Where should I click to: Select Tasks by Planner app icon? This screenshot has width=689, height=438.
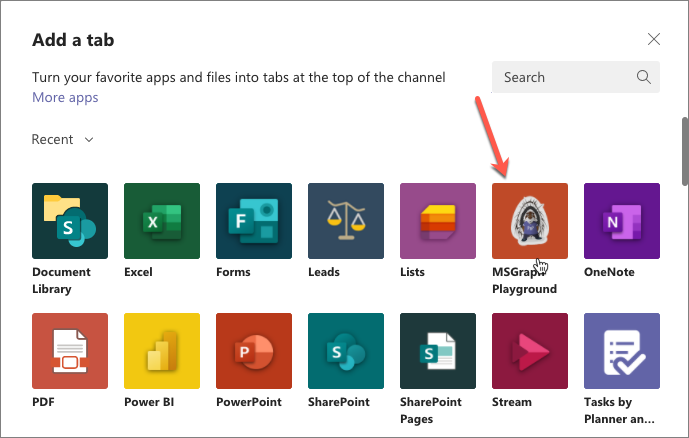pos(622,351)
